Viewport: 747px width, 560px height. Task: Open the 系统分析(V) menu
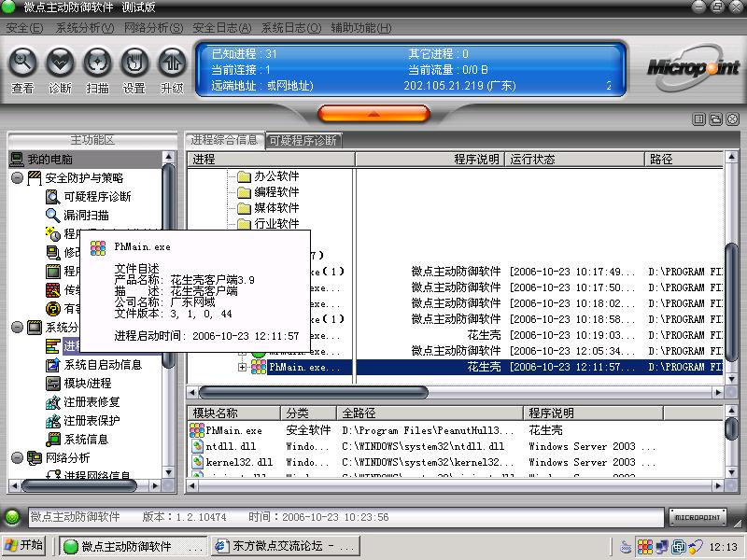click(85, 28)
